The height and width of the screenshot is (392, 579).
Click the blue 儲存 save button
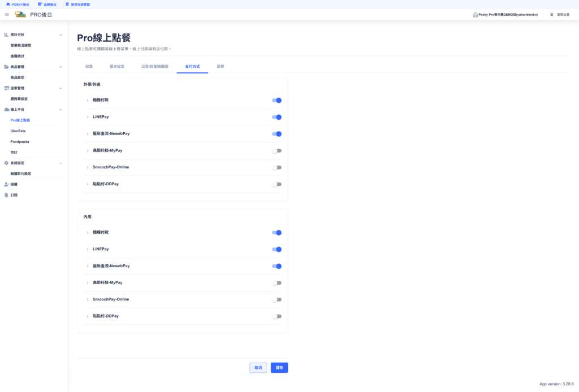279,368
